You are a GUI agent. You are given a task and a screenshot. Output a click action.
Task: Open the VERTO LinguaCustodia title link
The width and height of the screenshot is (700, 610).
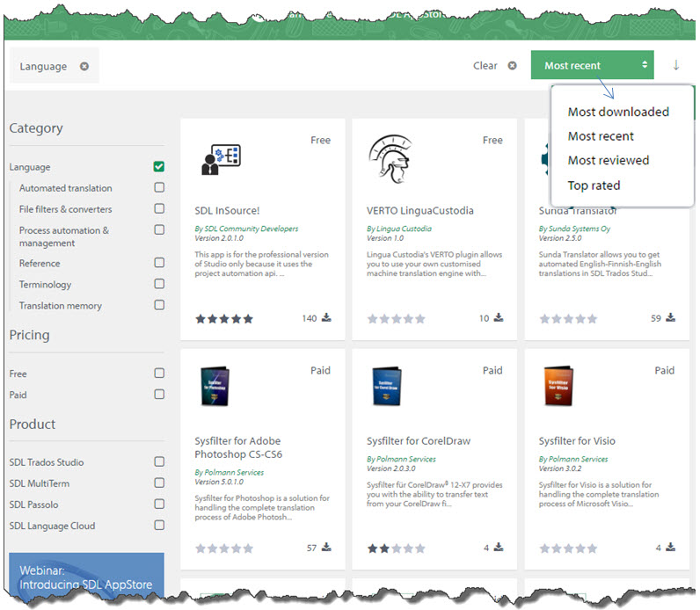point(420,211)
